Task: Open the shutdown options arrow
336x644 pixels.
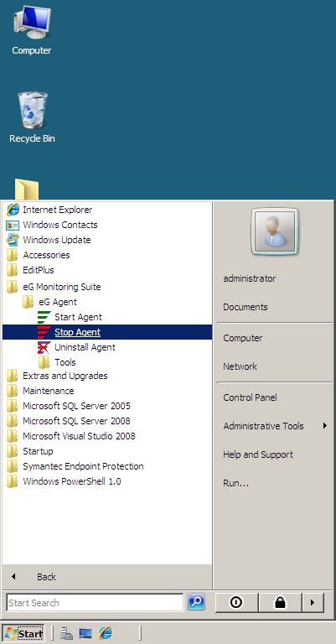Action: (x=313, y=603)
